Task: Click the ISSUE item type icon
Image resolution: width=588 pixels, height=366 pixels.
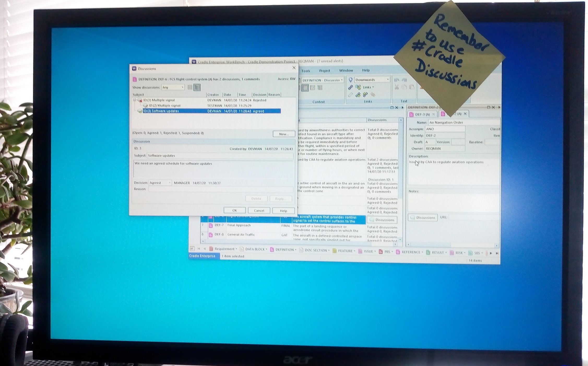Action: pos(360,251)
